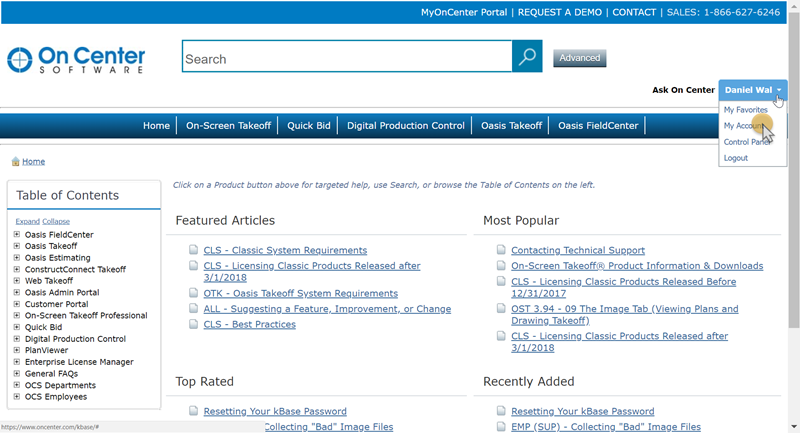The height and width of the screenshot is (433, 800).
Task: Select PlanViewer in table of contents
Action: (x=46, y=350)
